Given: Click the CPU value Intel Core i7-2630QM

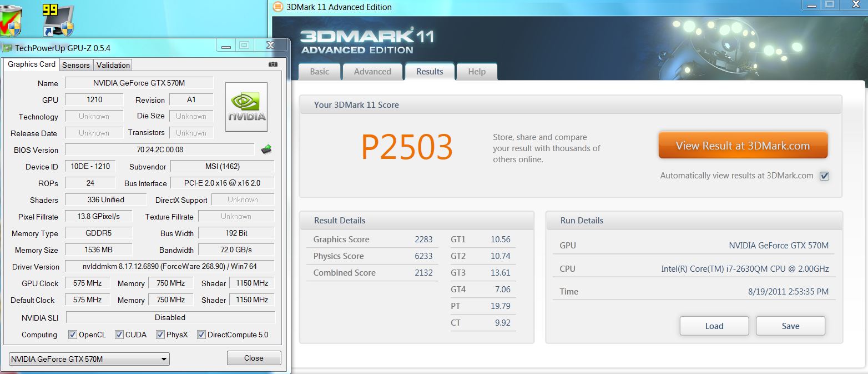Looking at the screenshot, I should tap(745, 269).
